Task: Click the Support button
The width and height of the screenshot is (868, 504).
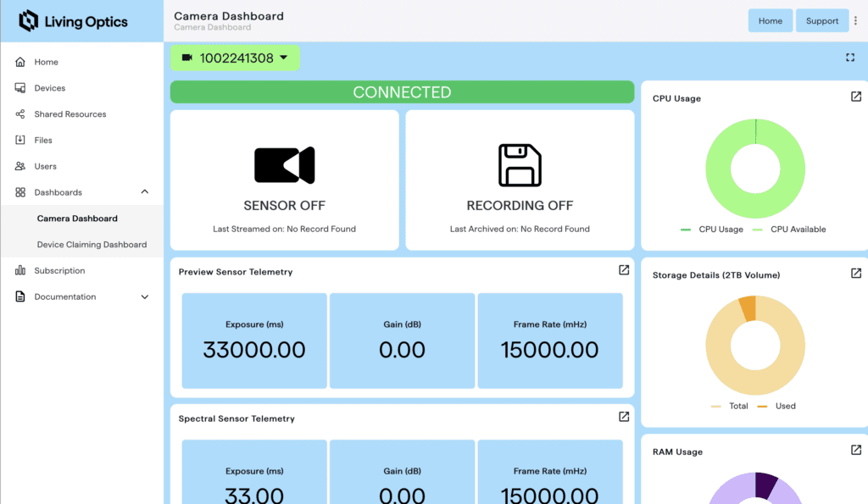Action: click(821, 21)
